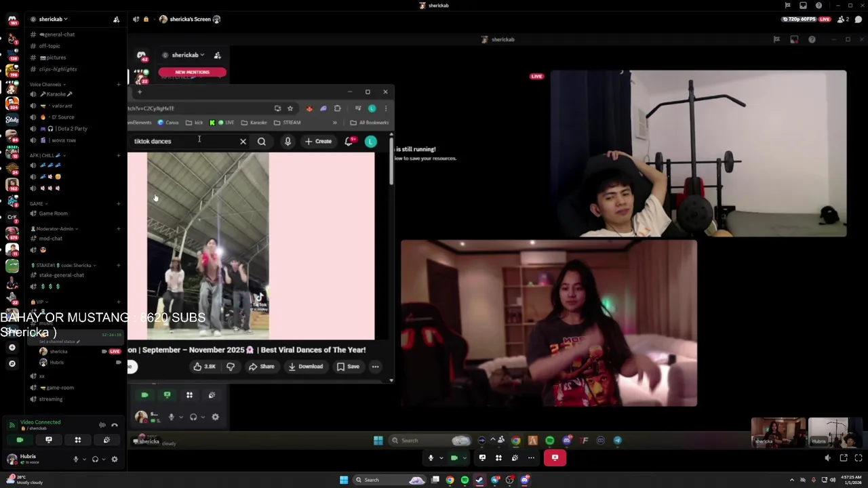
Task: Toggle camera in bottom call controls
Action: click(x=454, y=457)
